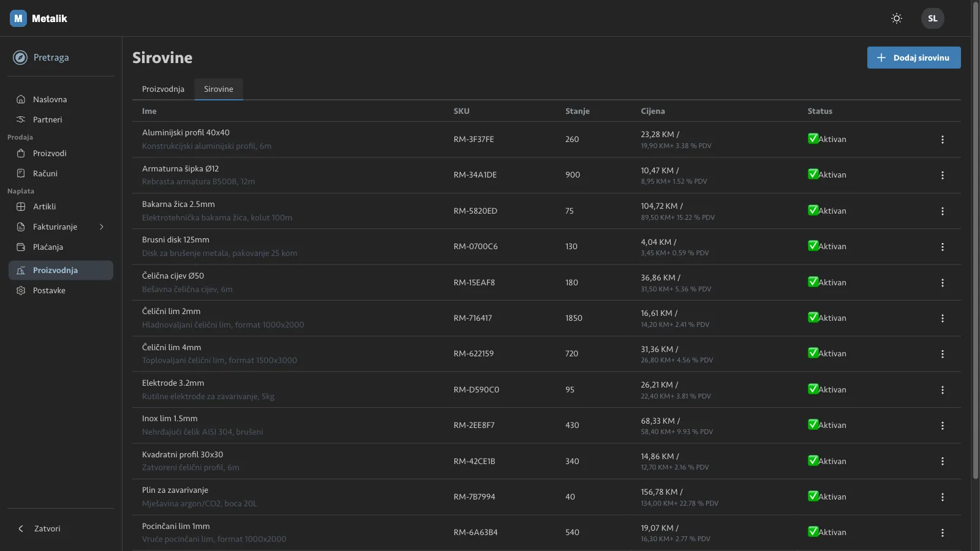This screenshot has height=551, width=980.
Task: Switch to the Proizvodnja tab
Action: pos(163,89)
